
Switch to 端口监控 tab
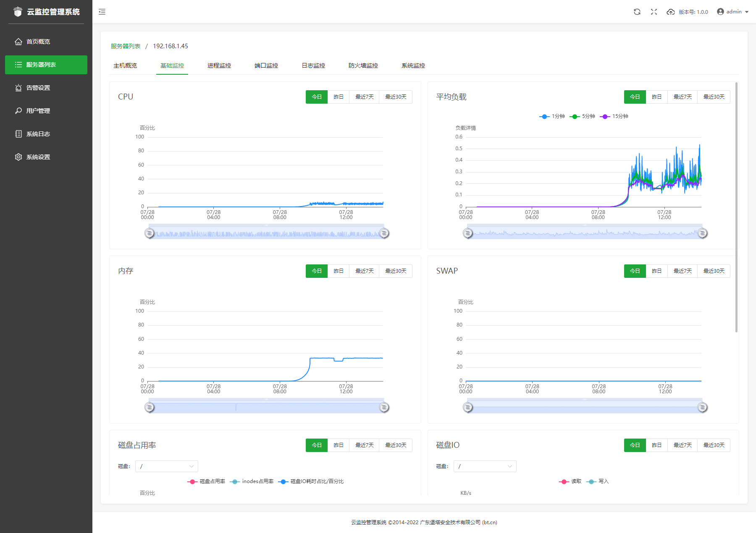pos(266,65)
